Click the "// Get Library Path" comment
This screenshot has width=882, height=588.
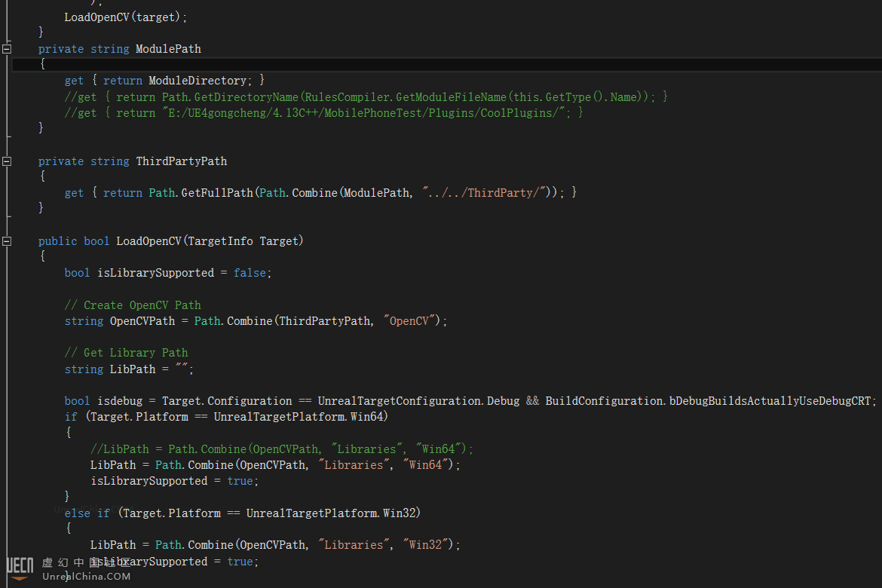126,353
